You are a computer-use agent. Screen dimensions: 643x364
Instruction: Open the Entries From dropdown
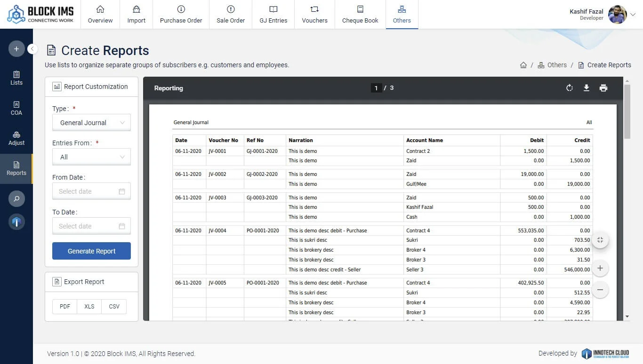[x=91, y=157]
